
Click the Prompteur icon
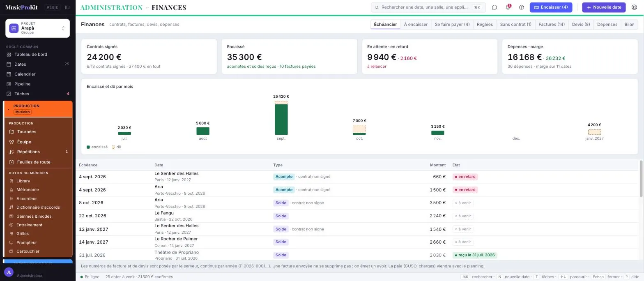11,243
